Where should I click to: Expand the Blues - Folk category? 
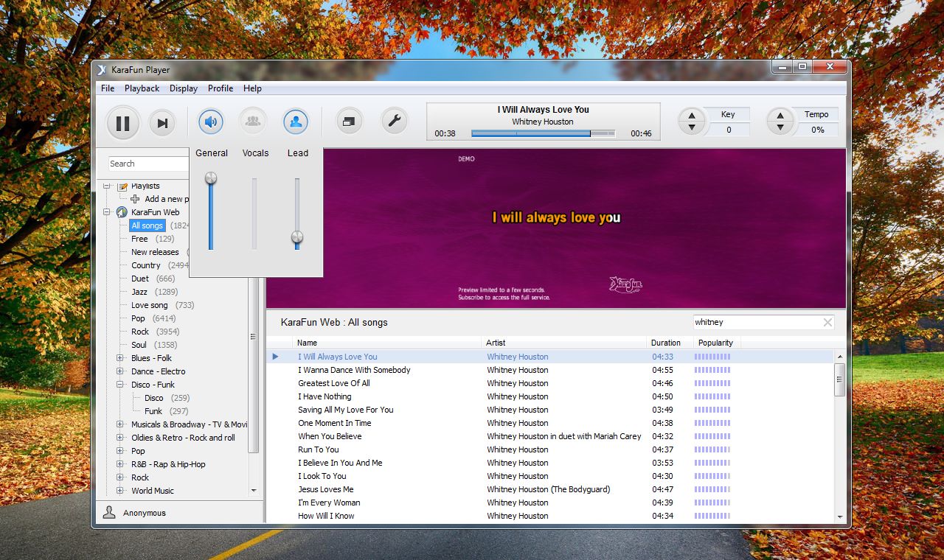point(120,358)
